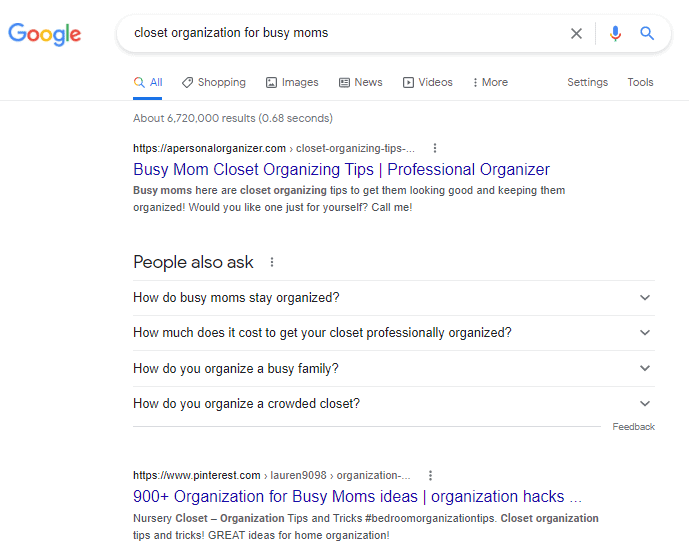Switch to the Images results tab

point(292,82)
